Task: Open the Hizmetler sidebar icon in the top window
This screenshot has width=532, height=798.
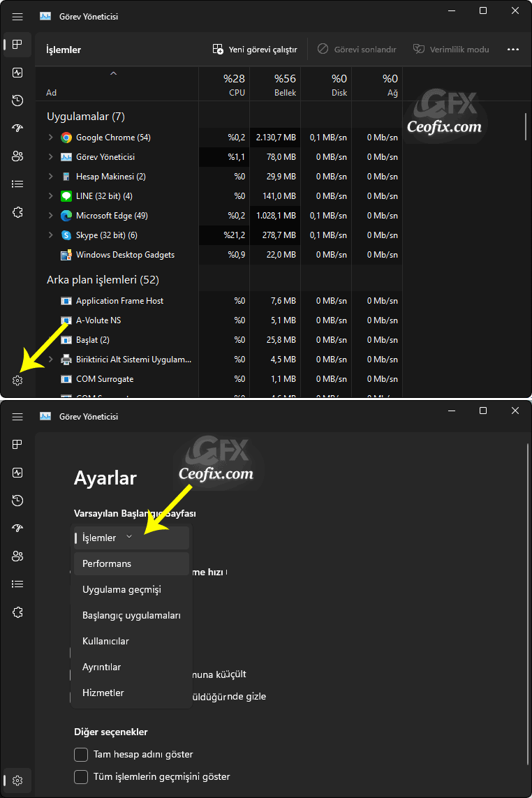Action: tap(17, 212)
